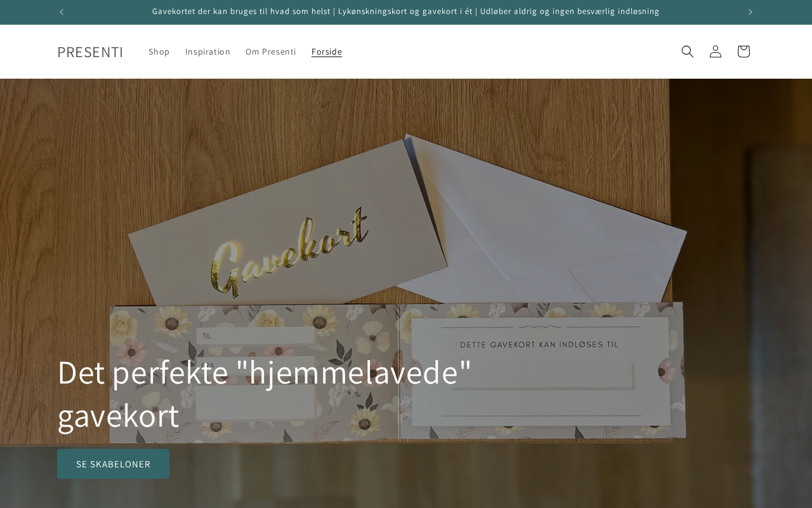This screenshot has height=508, width=812.
Task: Open the Shop menu item
Action: [159, 51]
